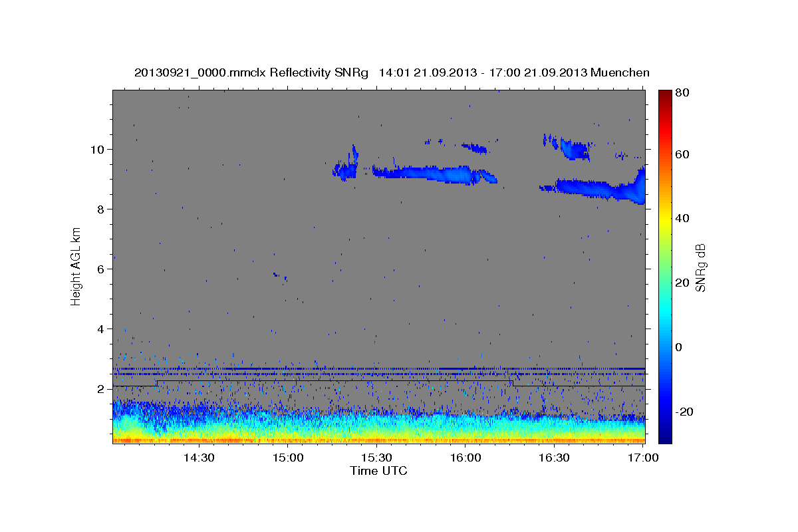Image resolution: width=798 pixels, height=532 pixels.
Task: Click the colorbar value 20
Action: (x=684, y=283)
